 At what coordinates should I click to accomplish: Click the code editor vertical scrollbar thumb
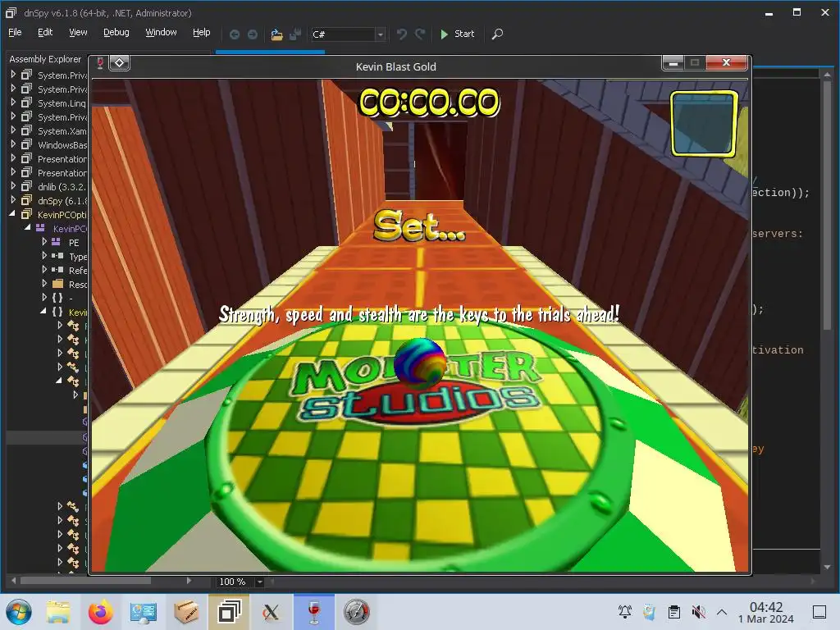click(x=827, y=203)
